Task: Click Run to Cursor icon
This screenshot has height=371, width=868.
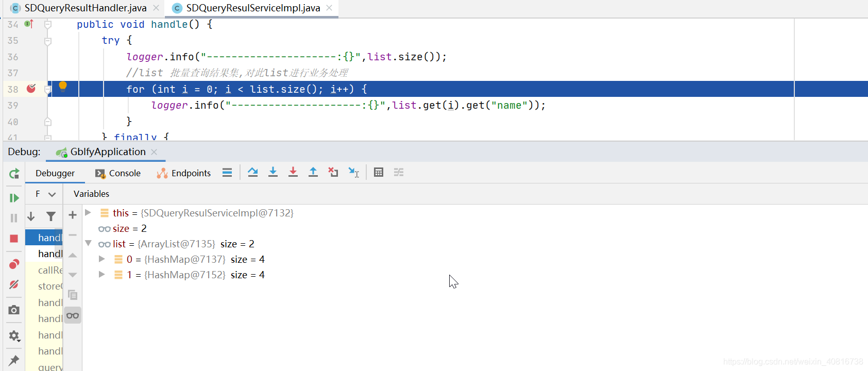Action: pos(353,173)
